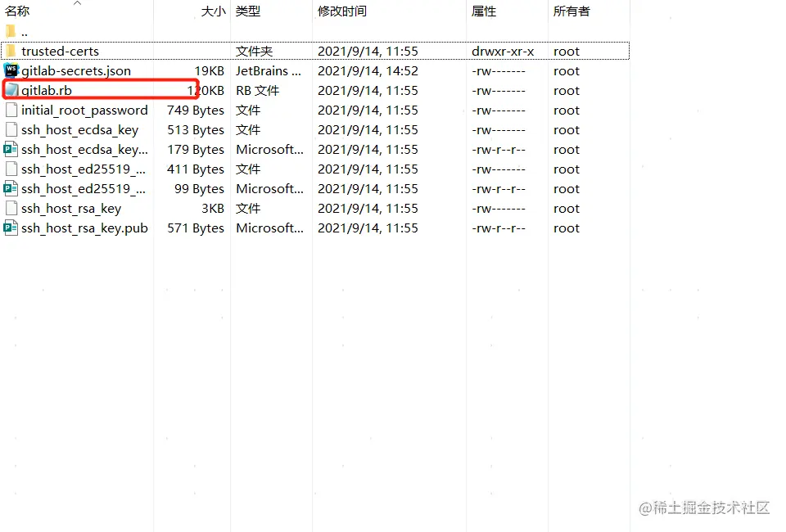
Task: Click the 文件 type in the ssh_host_rsa_key row
Action: click(248, 209)
